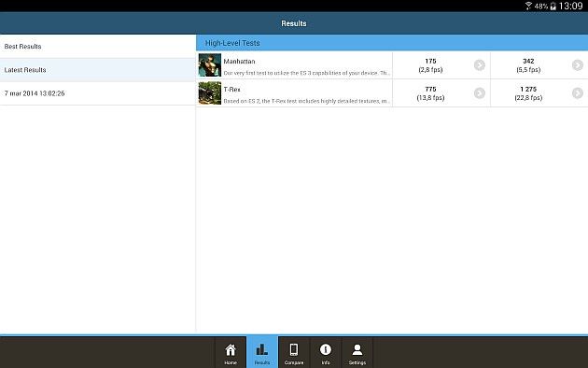The image size is (588, 368).
Task: Open the Settings person tab
Action: pyautogui.click(x=357, y=352)
